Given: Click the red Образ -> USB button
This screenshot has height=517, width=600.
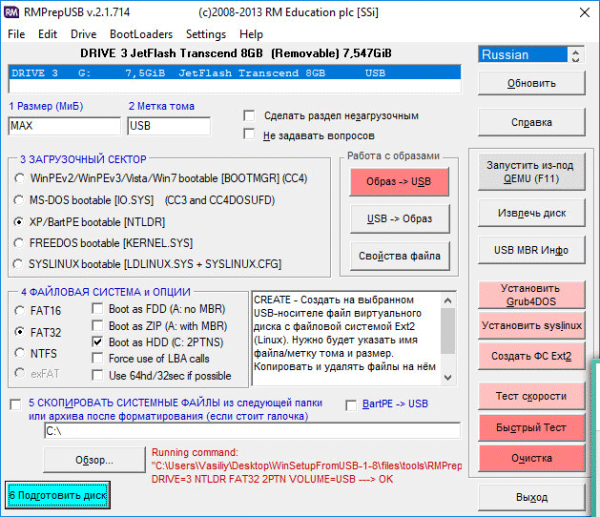Looking at the screenshot, I should pyautogui.click(x=399, y=182).
